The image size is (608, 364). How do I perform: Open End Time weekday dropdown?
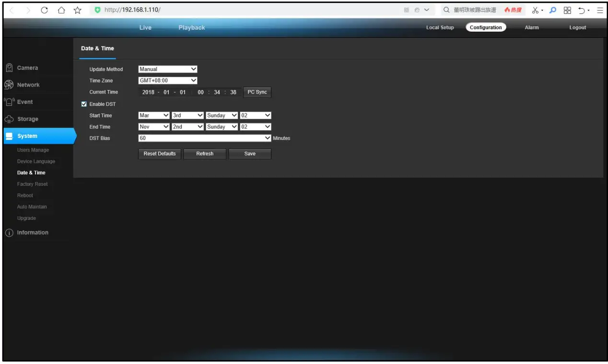222,127
